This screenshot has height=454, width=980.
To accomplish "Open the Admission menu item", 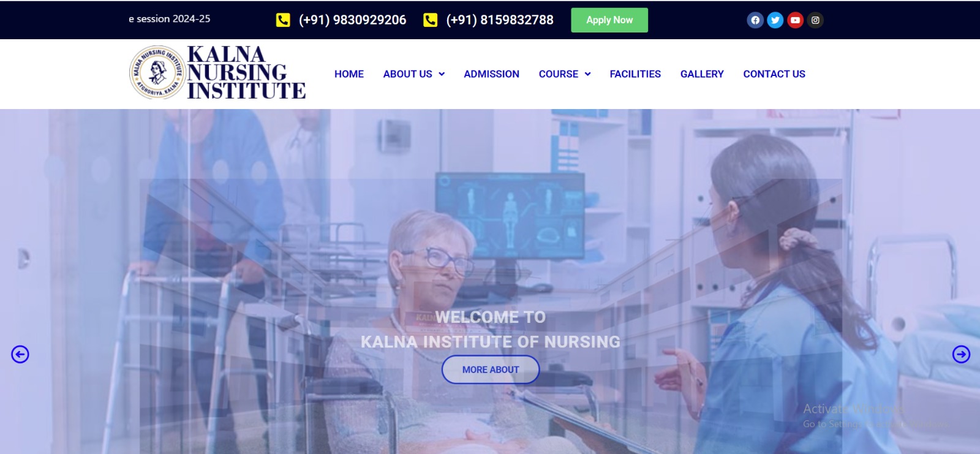I will (x=491, y=74).
